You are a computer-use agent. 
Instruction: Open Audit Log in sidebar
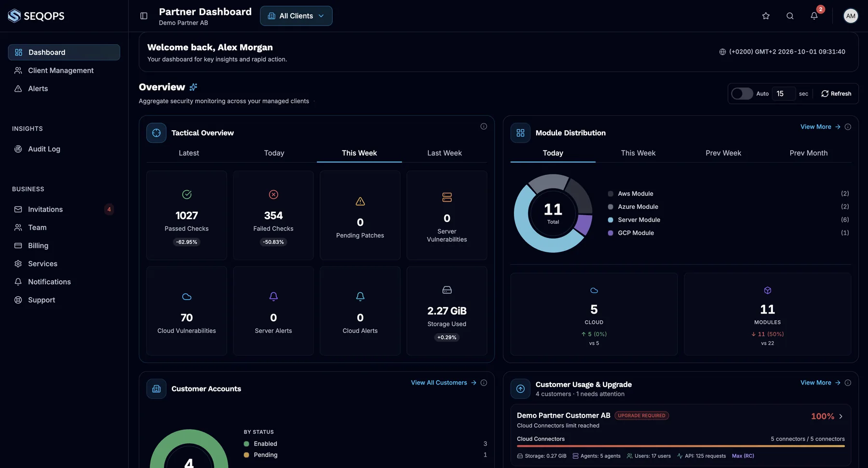click(x=64, y=149)
